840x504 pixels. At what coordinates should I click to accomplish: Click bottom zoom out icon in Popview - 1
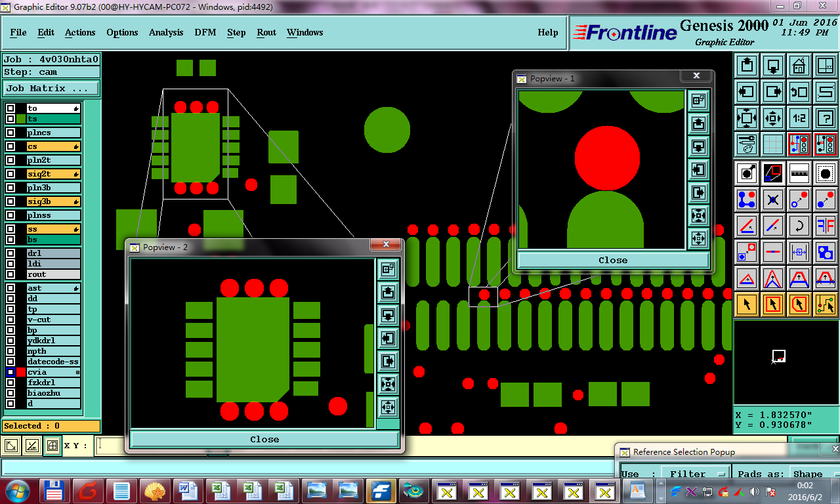click(698, 238)
